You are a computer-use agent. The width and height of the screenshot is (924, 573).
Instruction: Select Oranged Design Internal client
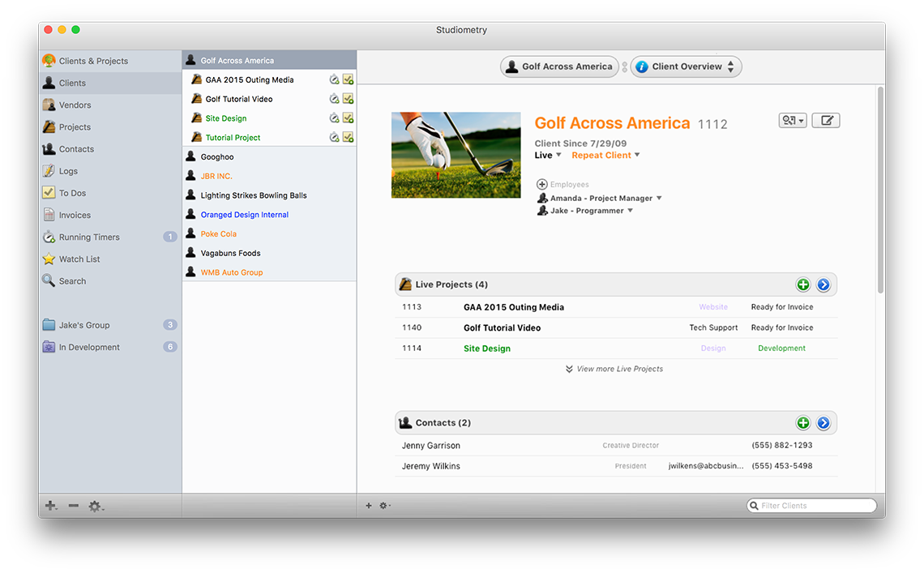pyautogui.click(x=269, y=215)
